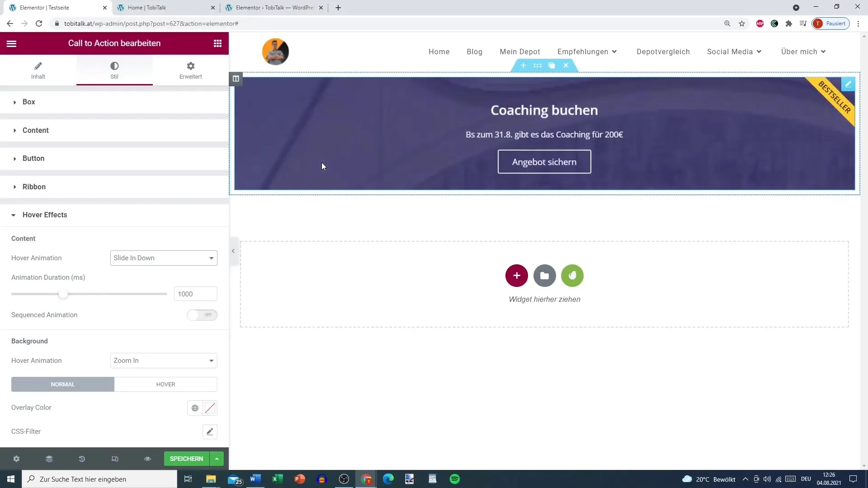This screenshot has width=868, height=488.
Task: Click the BESTSELLER ribbon
Action: (x=835, y=97)
